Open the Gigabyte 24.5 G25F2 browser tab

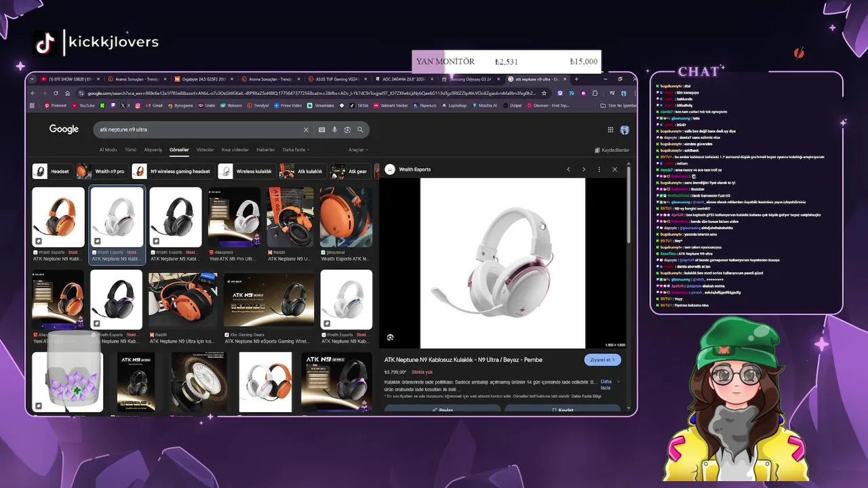[x=202, y=79]
